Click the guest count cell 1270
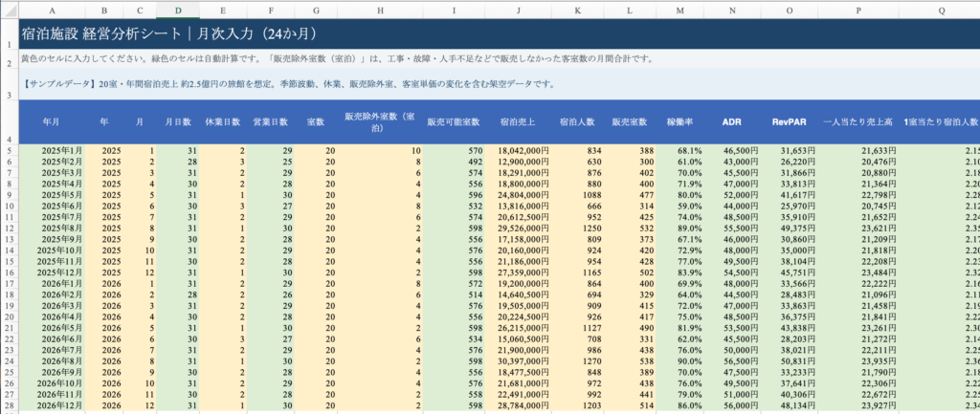The image size is (980, 414). click(577, 360)
